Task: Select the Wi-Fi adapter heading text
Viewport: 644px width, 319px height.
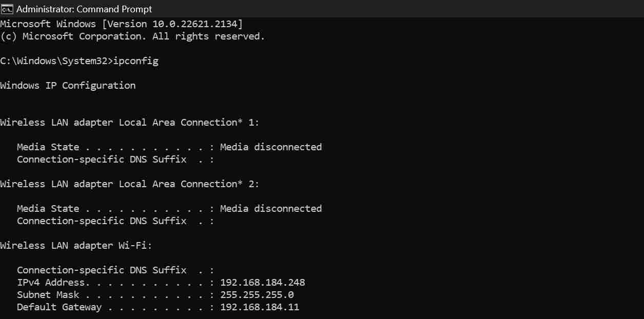Action: [75, 245]
